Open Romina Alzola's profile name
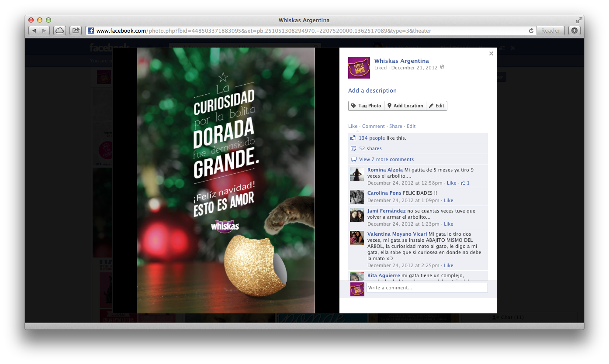The height and width of the screenshot is (364, 609). click(385, 170)
